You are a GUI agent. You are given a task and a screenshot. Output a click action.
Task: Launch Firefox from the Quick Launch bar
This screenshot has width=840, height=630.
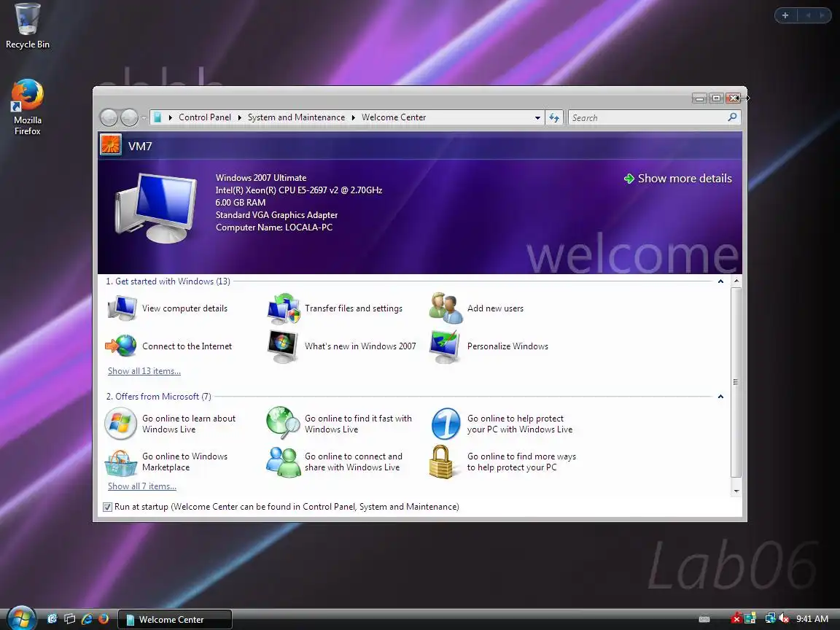(104, 619)
